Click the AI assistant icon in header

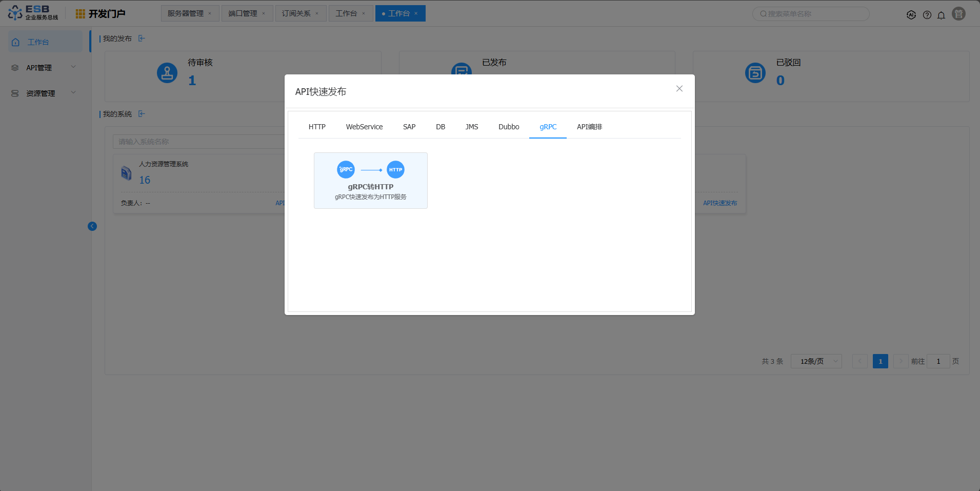pyautogui.click(x=911, y=15)
